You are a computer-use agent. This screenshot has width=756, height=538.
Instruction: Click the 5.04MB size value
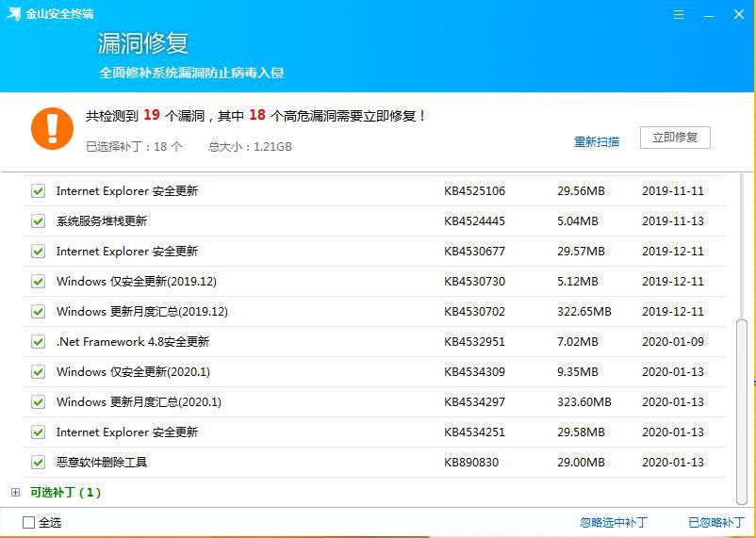coord(578,221)
